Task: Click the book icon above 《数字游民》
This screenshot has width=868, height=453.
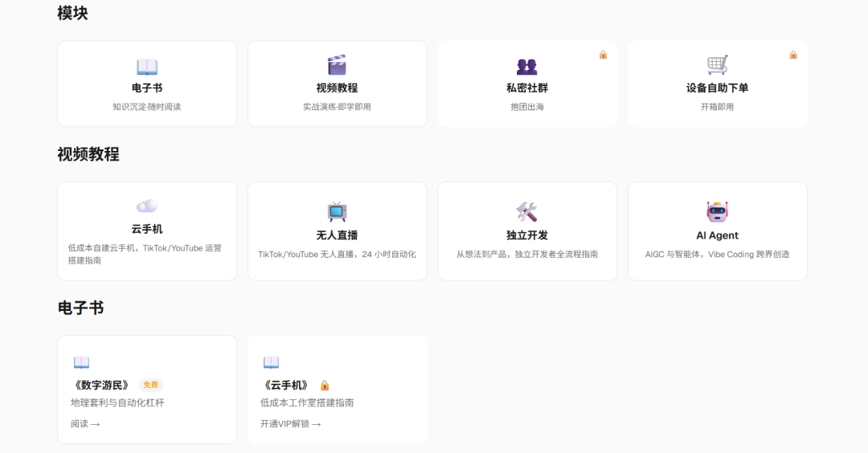Action: pos(81,362)
